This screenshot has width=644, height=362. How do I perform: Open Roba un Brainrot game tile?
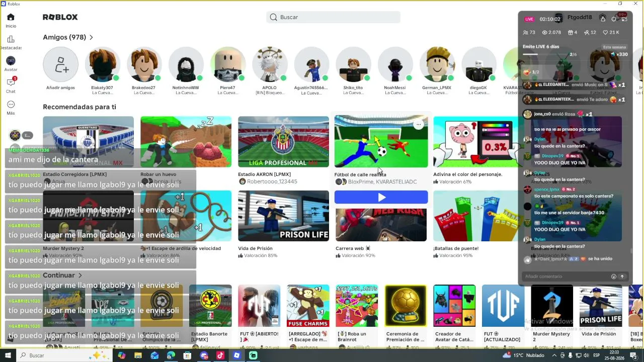357,306
